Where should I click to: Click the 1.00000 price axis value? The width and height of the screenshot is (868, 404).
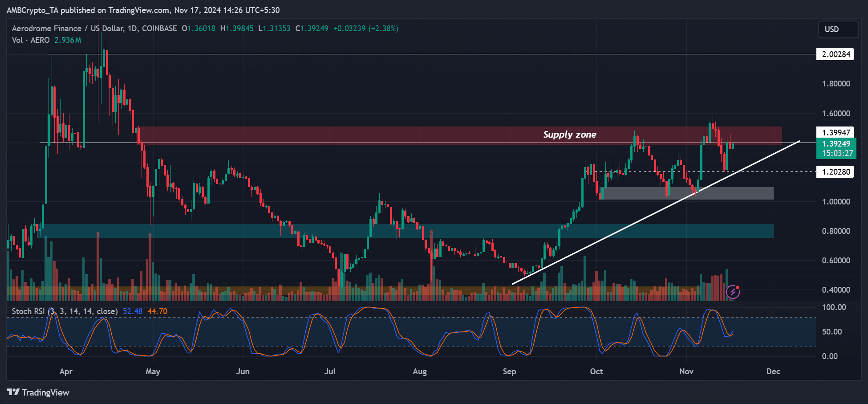pos(836,202)
